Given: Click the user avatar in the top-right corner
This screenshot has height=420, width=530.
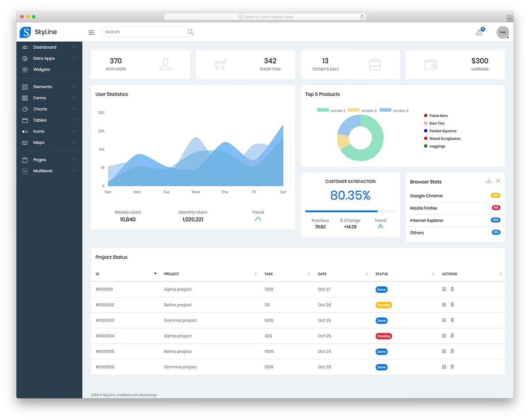Looking at the screenshot, I should (x=503, y=32).
